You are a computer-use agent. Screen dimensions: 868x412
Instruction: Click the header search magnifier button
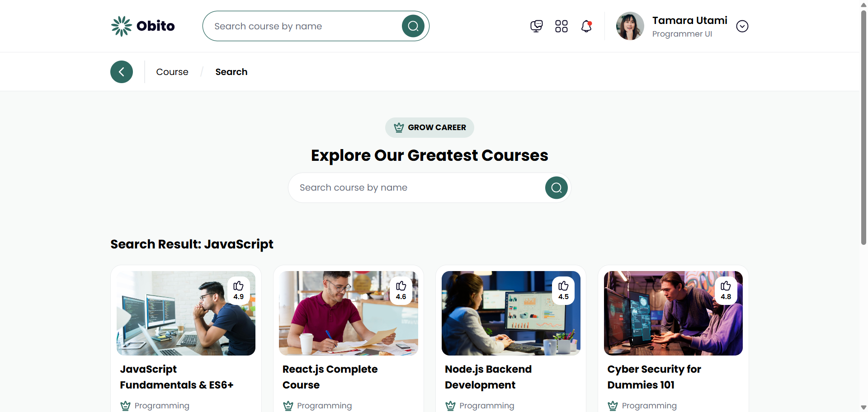(x=413, y=26)
